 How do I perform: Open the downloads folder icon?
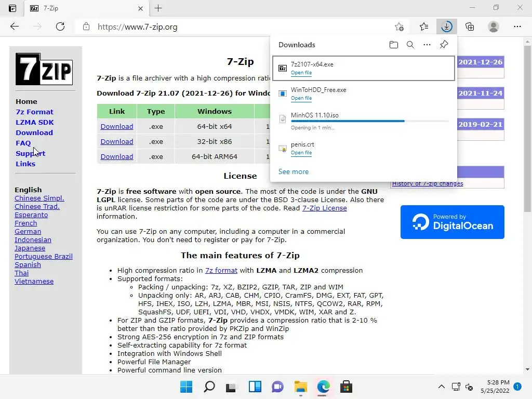click(x=394, y=45)
